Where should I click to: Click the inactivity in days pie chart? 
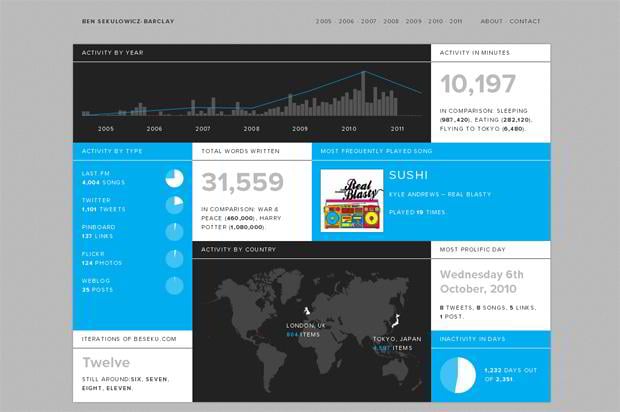pyautogui.click(x=457, y=375)
